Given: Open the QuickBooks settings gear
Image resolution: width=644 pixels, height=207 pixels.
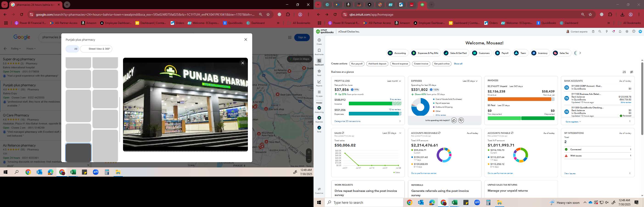Looking at the screenshot, I should coord(627,32).
